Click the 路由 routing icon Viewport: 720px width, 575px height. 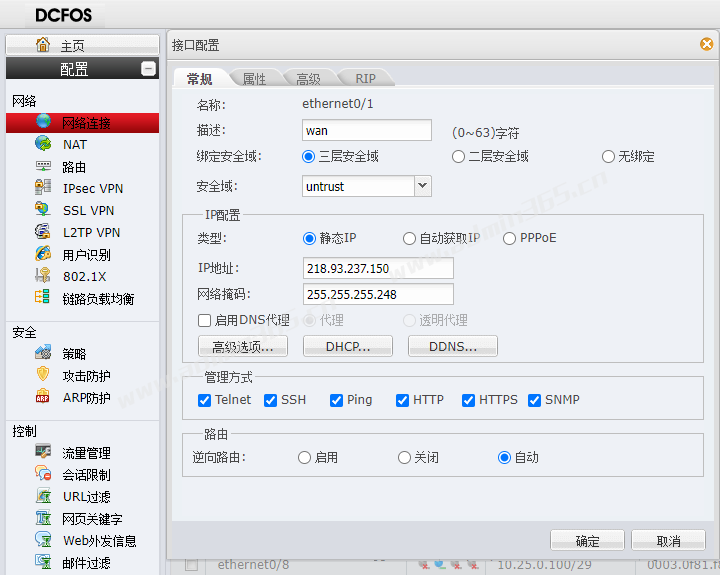(x=44, y=166)
